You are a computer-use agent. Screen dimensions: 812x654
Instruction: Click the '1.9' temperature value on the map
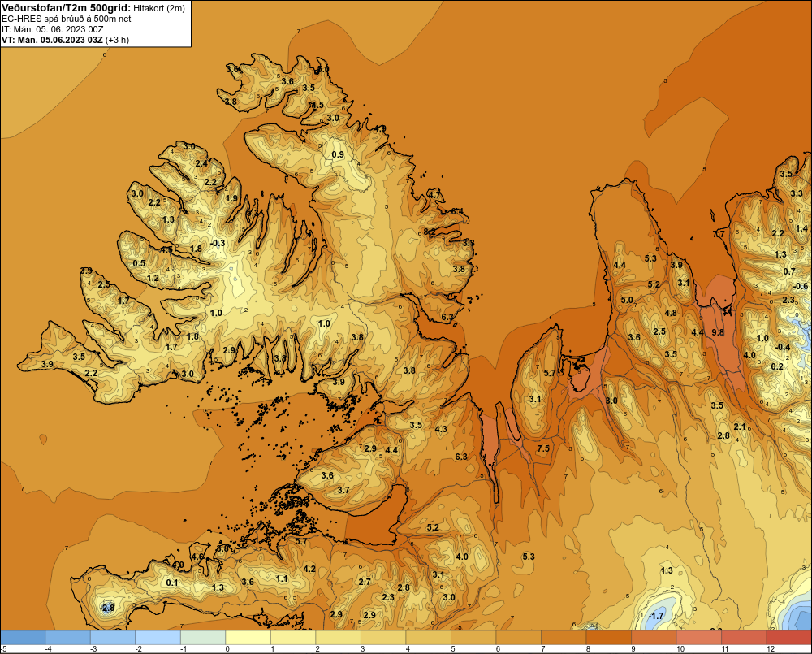coord(231,198)
